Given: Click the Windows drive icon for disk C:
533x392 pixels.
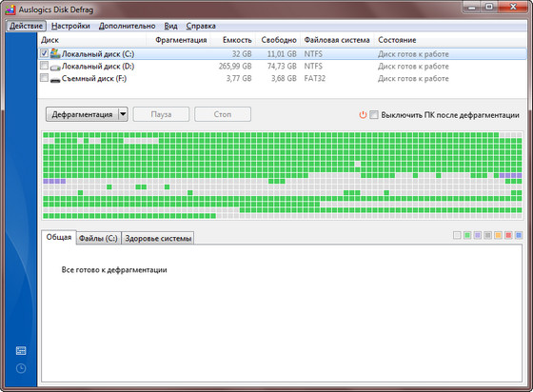Looking at the screenshot, I should coord(55,53).
